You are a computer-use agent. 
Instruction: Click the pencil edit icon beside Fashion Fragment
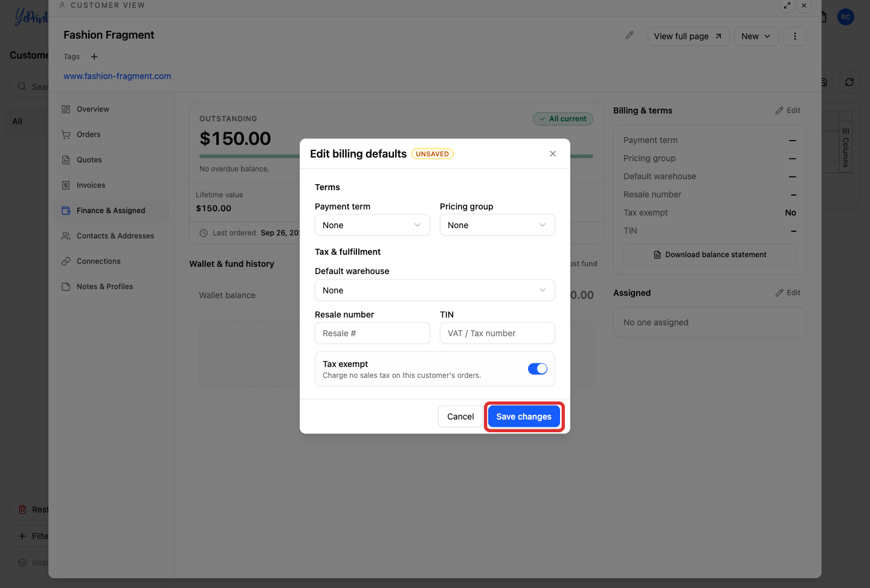click(630, 36)
